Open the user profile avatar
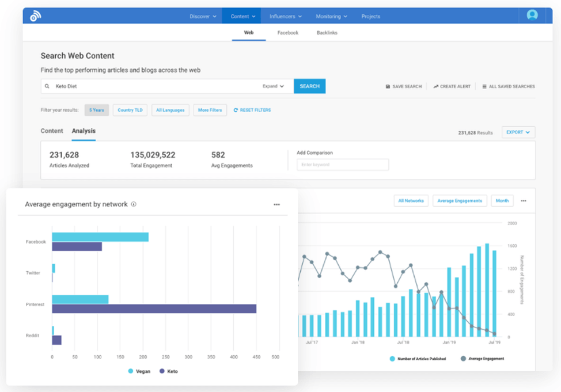 [532, 15]
